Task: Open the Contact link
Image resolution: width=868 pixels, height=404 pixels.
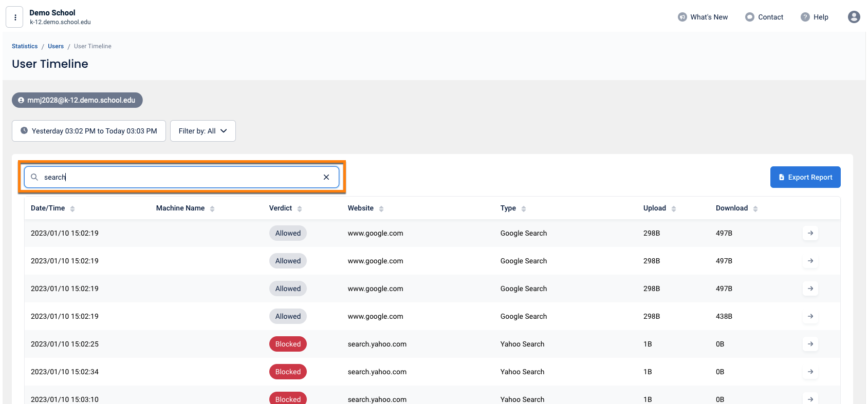Action: [764, 17]
